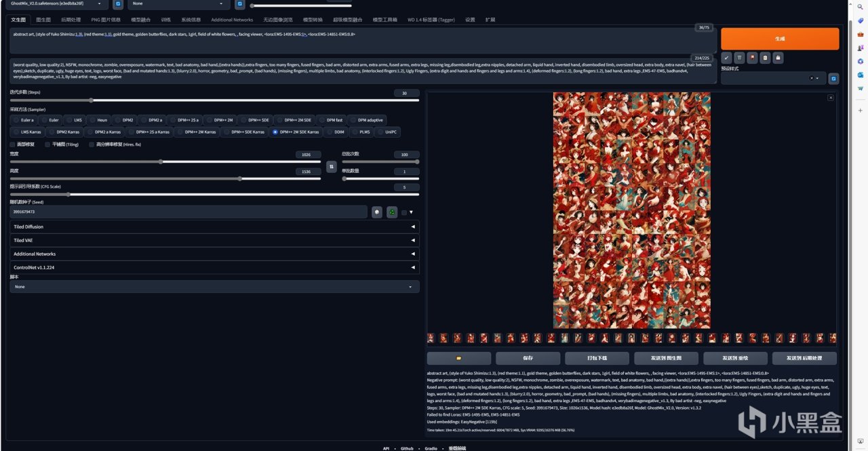Click into the Seed input field
This screenshot has width=868, height=451.
189,212
